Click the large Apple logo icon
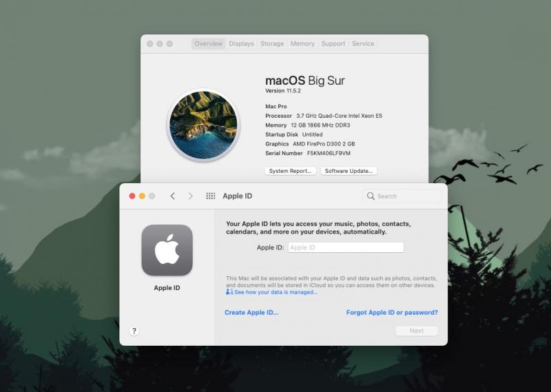Screen dimensions: 551x392 pos(167,250)
